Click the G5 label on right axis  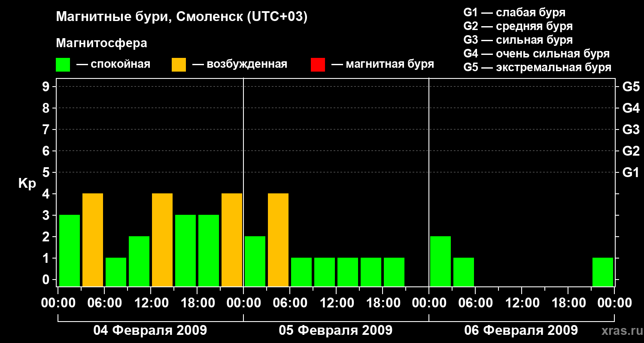click(x=631, y=87)
